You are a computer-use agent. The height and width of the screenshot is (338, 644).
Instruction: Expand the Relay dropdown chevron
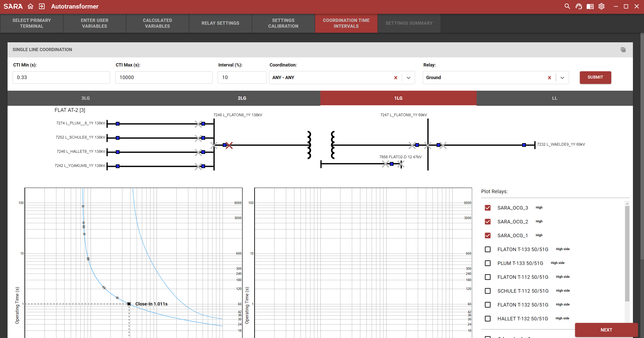click(x=562, y=78)
